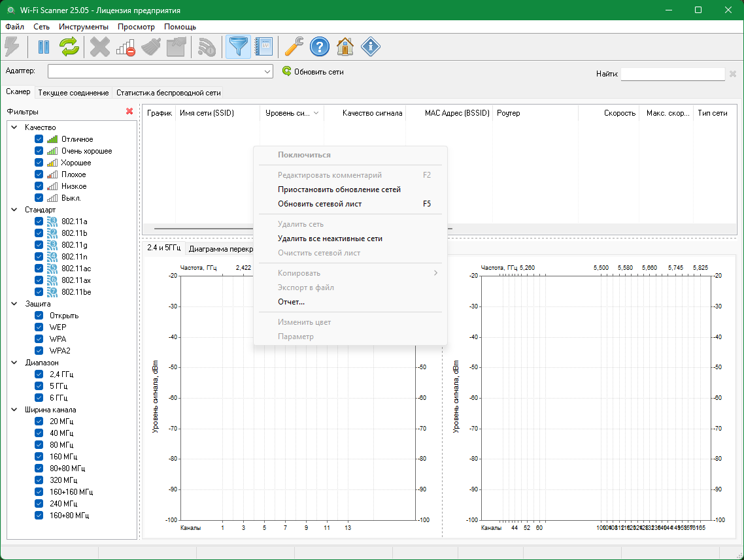The width and height of the screenshot is (744, 560).
Task: Toggle the Плохое quality checkbox
Action: tap(39, 174)
